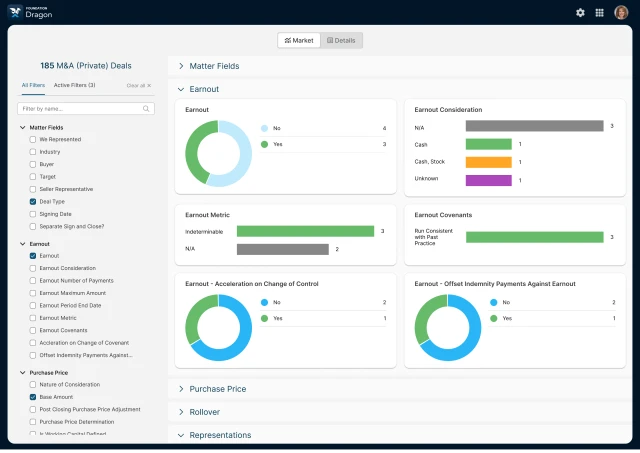Click the Foundation Dragon logo

(x=32, y=12)
